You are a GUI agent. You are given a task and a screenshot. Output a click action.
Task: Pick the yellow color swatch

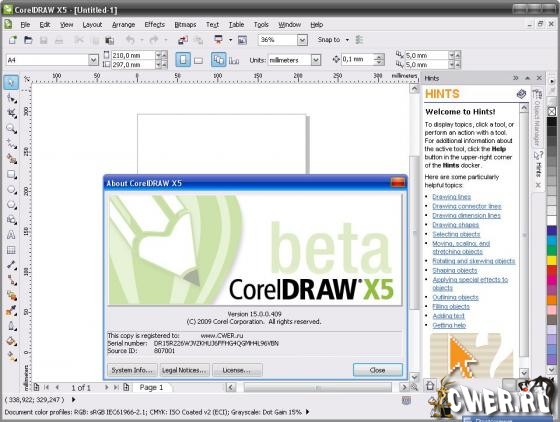(x=552, y=260)
